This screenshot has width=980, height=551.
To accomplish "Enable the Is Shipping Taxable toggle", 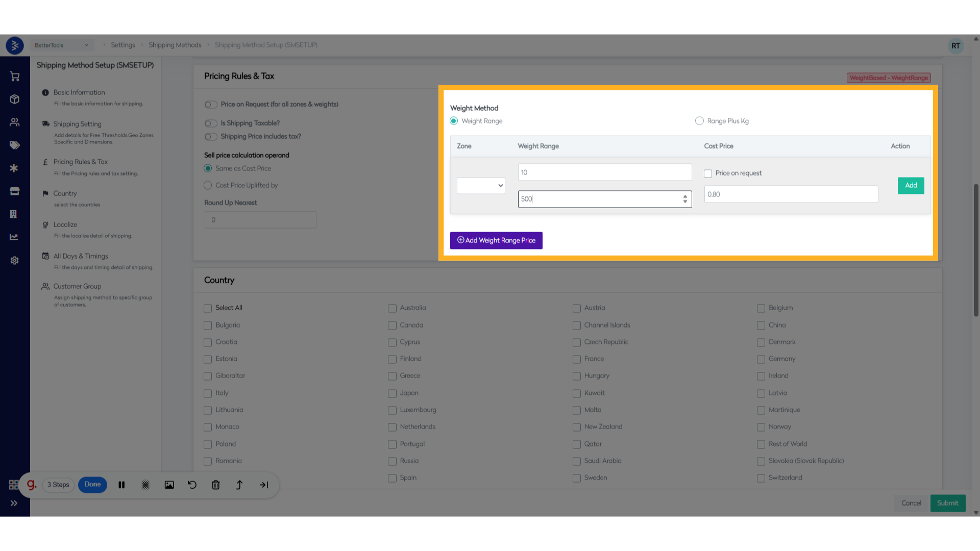I will point(211,123).
